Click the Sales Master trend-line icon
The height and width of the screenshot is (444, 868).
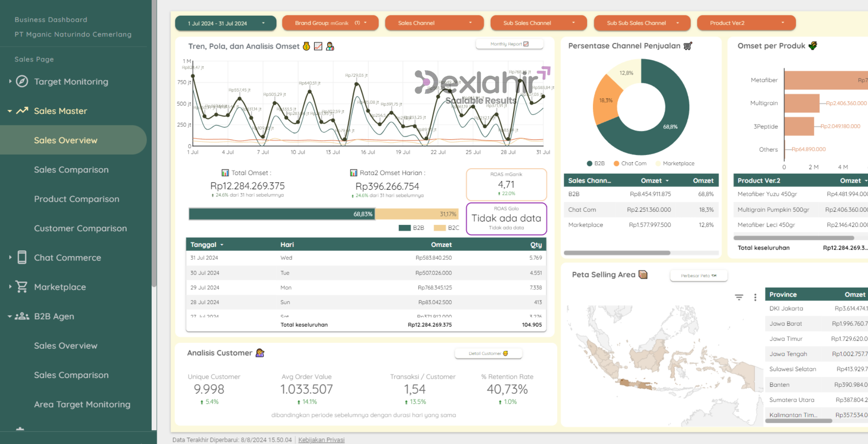22,111
